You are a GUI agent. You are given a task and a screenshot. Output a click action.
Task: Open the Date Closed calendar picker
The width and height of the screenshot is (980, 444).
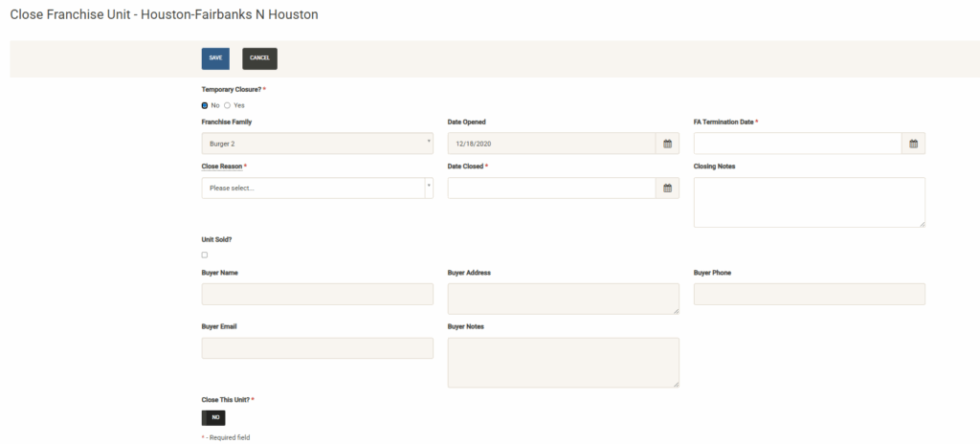pyautogui.click(x=668, y=189)
